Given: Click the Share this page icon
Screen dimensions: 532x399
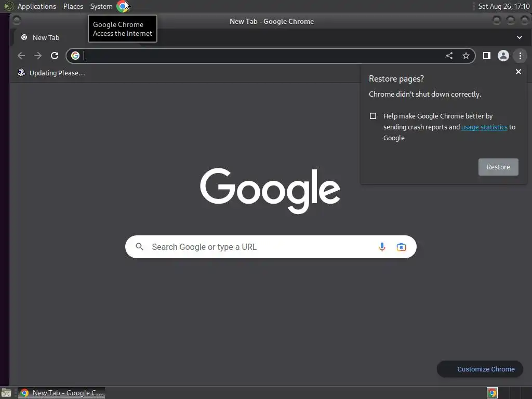Looking at the screenshot, I should pos(449,56).
